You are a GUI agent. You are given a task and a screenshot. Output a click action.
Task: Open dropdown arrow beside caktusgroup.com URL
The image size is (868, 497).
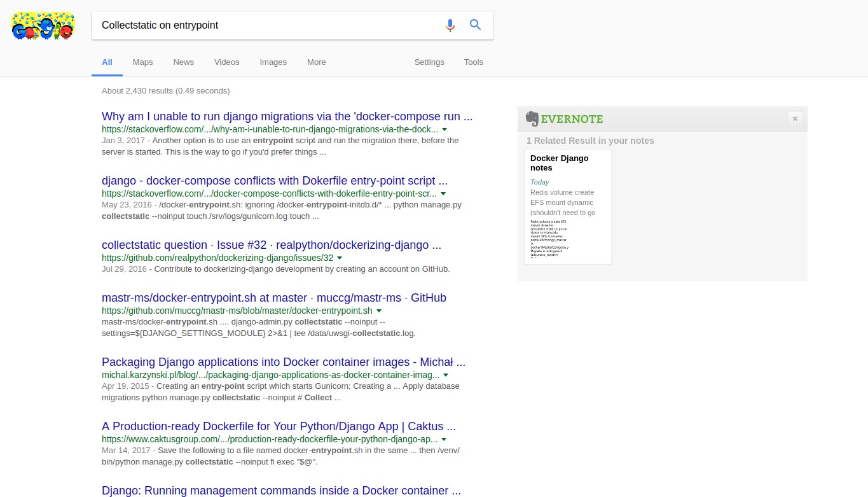pos(444,440)
